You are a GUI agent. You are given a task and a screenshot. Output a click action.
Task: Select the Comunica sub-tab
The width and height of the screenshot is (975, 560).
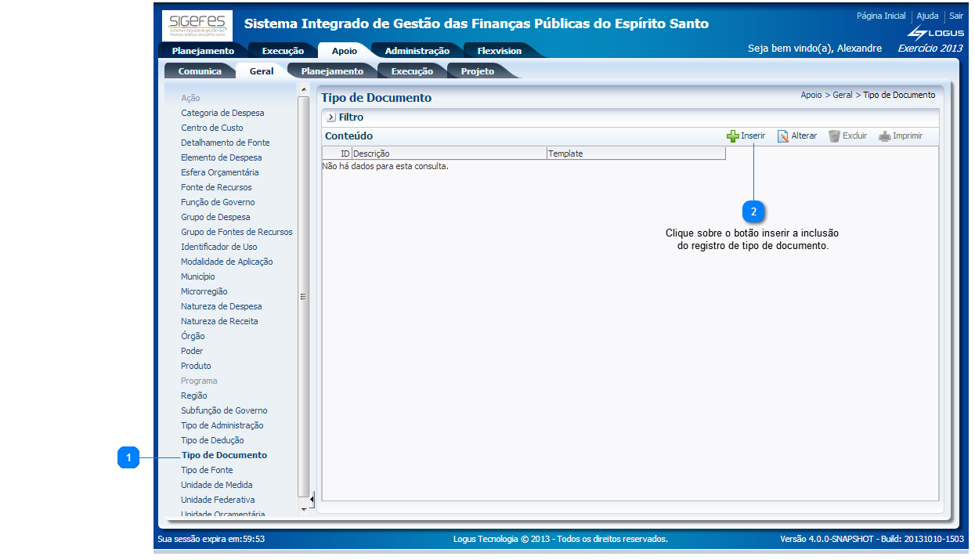(200, 71)
